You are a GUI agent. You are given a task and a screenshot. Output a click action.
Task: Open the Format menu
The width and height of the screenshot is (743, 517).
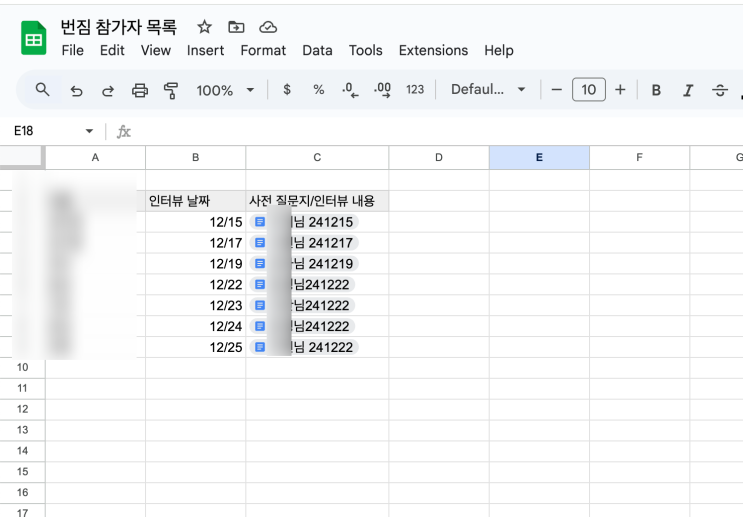263,50
